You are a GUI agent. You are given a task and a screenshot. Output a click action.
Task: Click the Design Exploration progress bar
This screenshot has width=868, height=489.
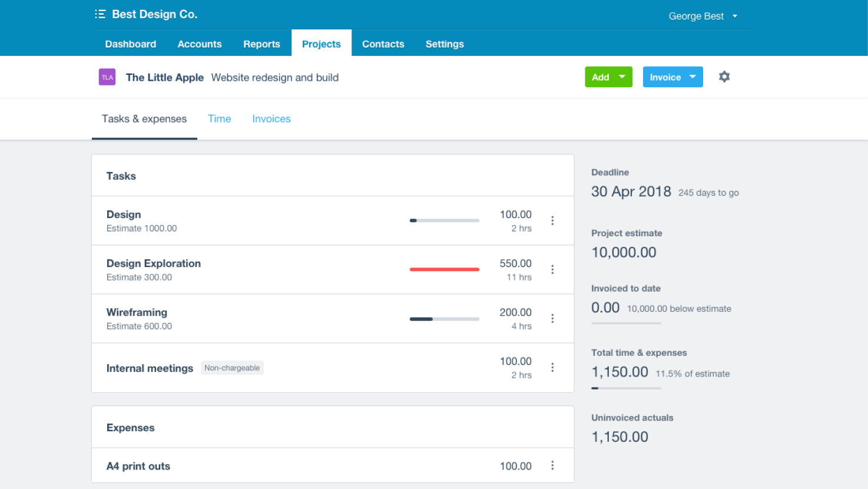point(445,269)
